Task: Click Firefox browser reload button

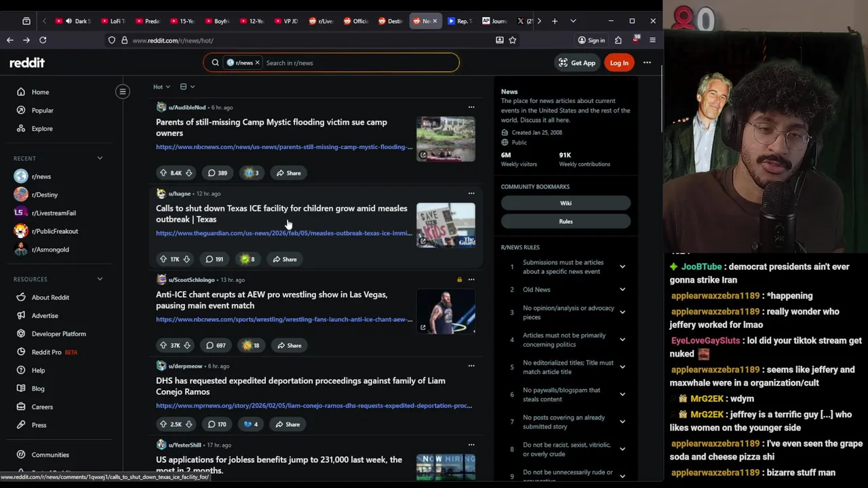Action: 43,40
